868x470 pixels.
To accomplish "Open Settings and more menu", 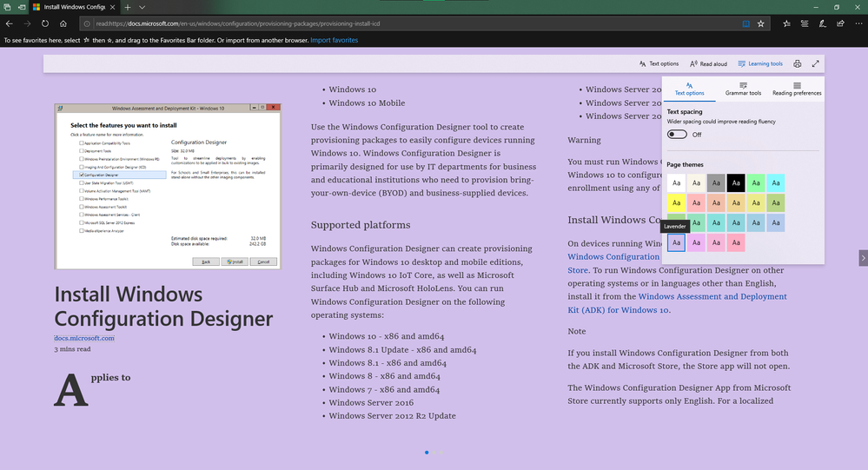I will 858,23.
